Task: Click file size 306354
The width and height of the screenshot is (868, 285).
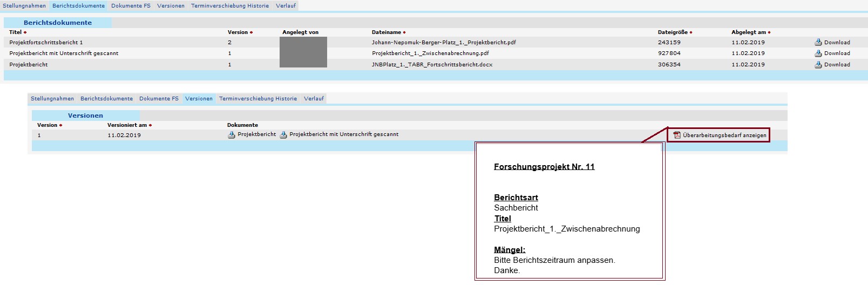Action: click(669, 64)
